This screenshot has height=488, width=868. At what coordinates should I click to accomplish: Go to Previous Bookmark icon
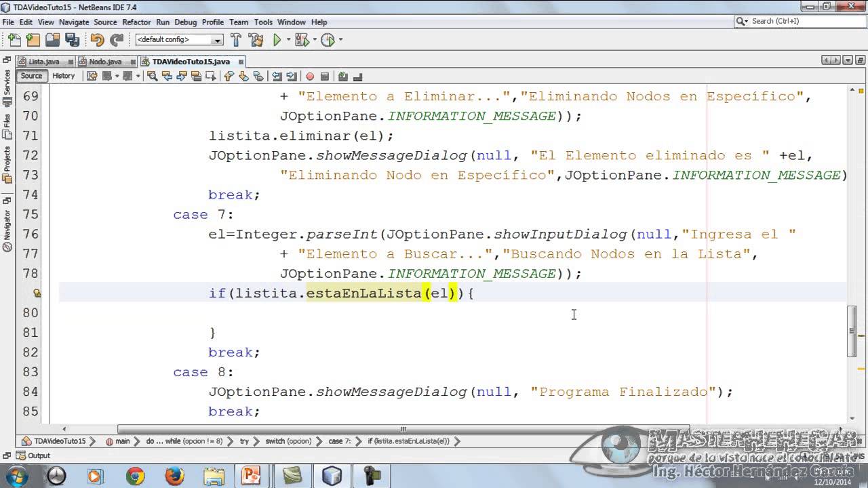click(229, 76)
